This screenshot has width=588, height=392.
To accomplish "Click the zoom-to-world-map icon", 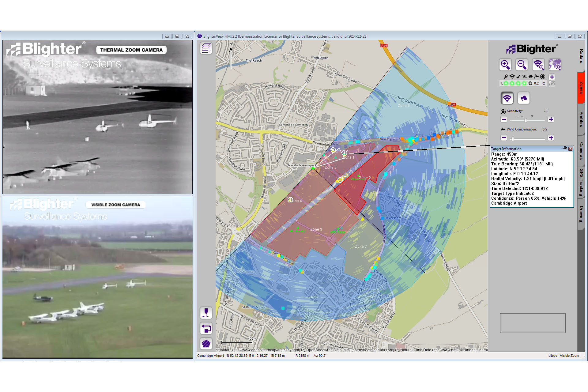I will click(x=555, y=65).
